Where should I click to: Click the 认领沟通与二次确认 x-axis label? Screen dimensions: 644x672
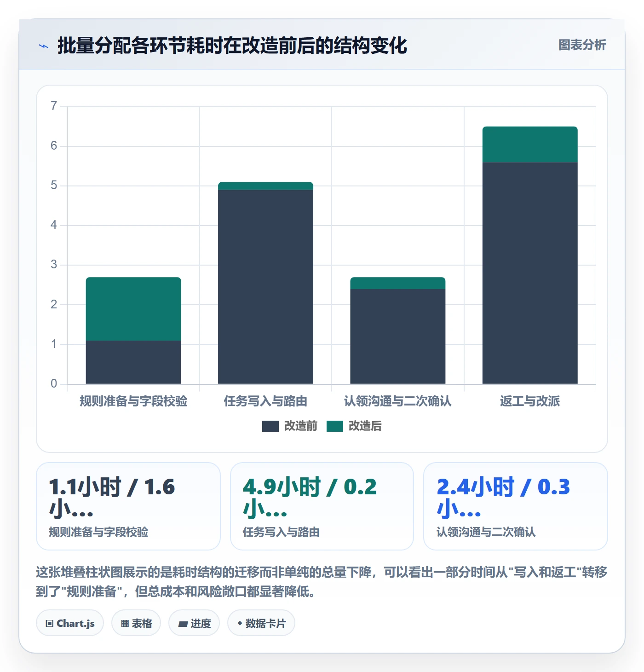point(398,401)
